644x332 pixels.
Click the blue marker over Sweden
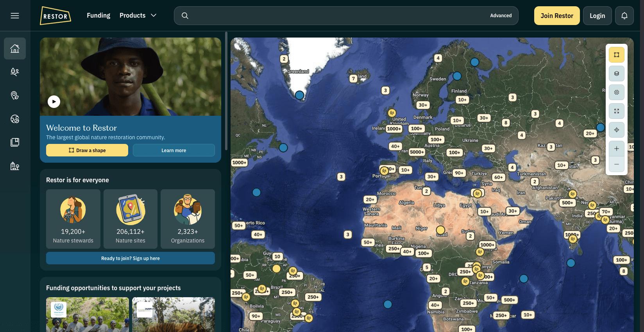coord(457,76)
